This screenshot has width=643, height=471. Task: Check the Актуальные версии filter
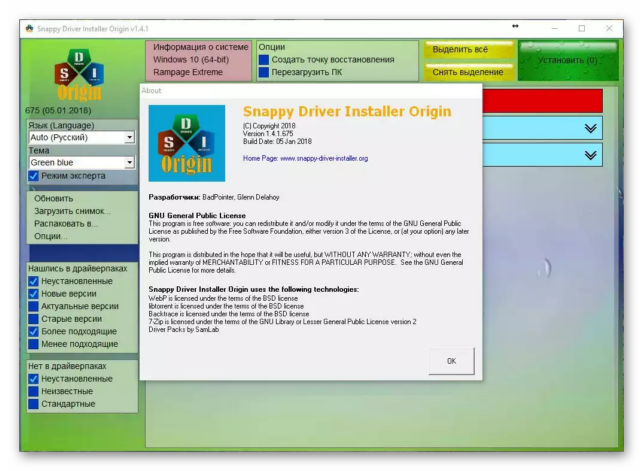point(33,306)
